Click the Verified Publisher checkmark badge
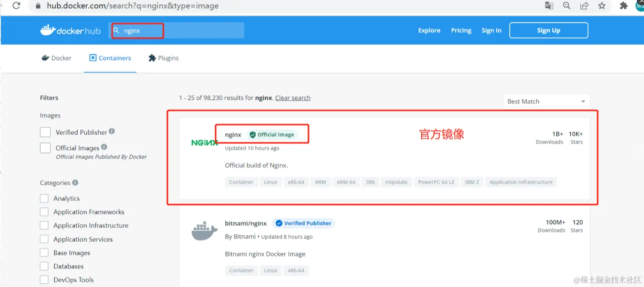 click(x=303, y=223)
